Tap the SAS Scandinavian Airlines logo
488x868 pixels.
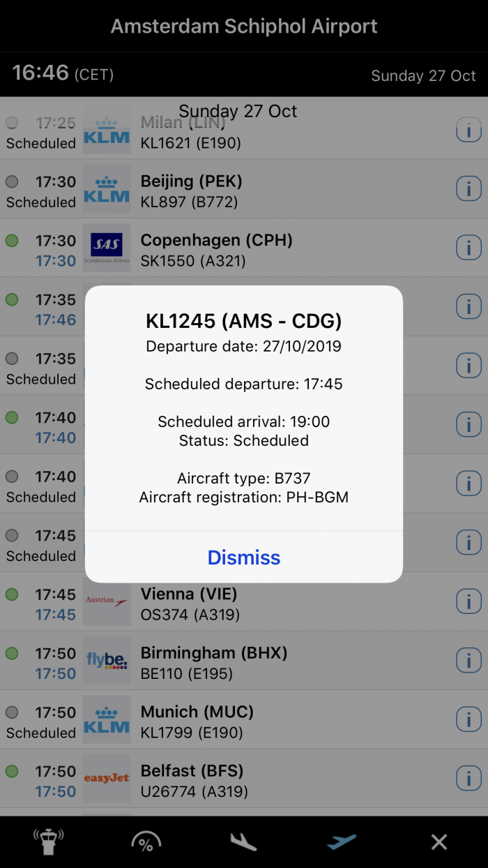[x=107, y=248]
